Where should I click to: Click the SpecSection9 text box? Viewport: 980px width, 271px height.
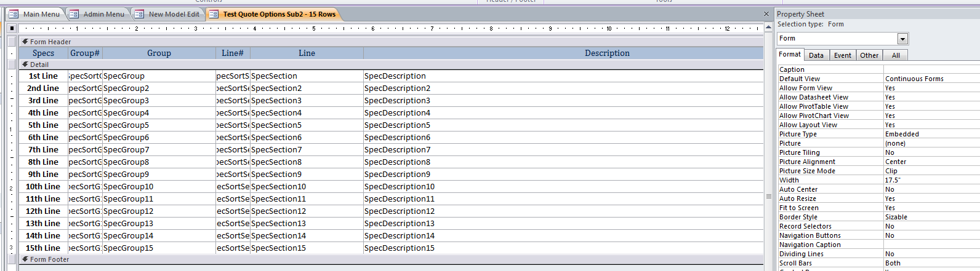(x=307, y=175)
